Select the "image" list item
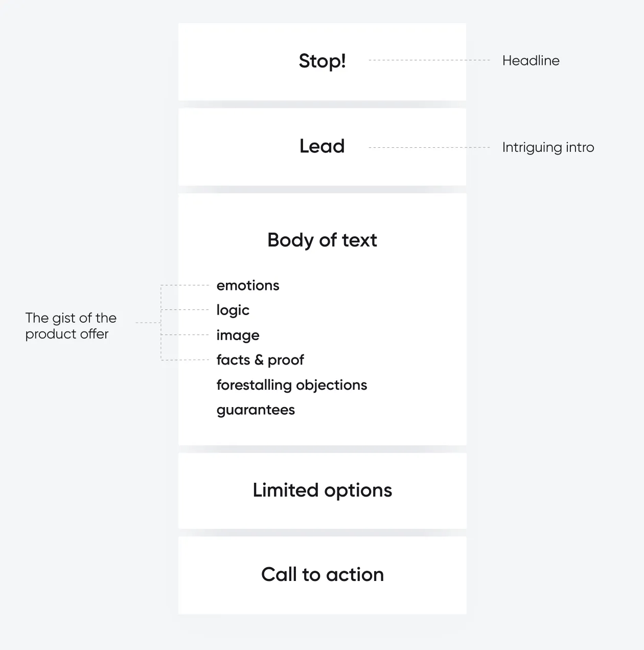Screen dimensions: 644x650 238,335
